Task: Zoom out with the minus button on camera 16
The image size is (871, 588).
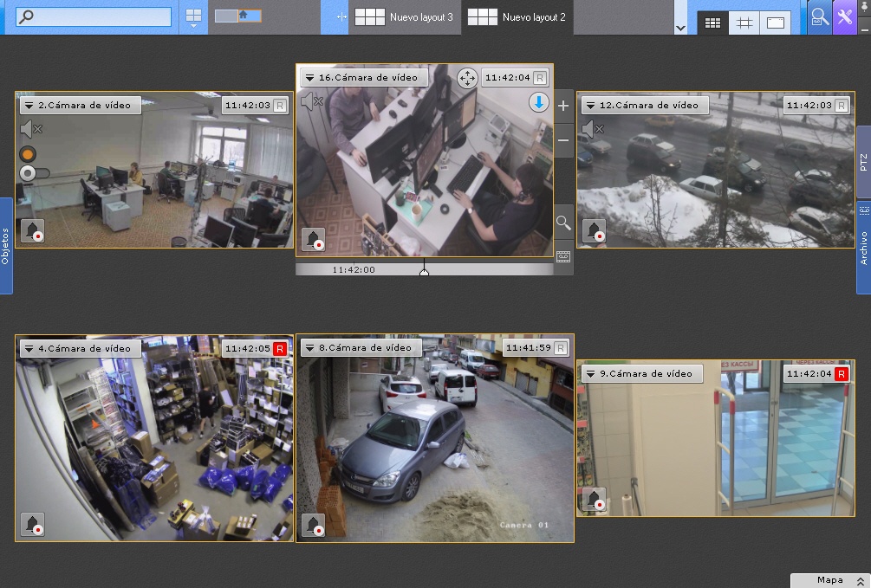Action: pyautogui.click(x=563, y=141)
